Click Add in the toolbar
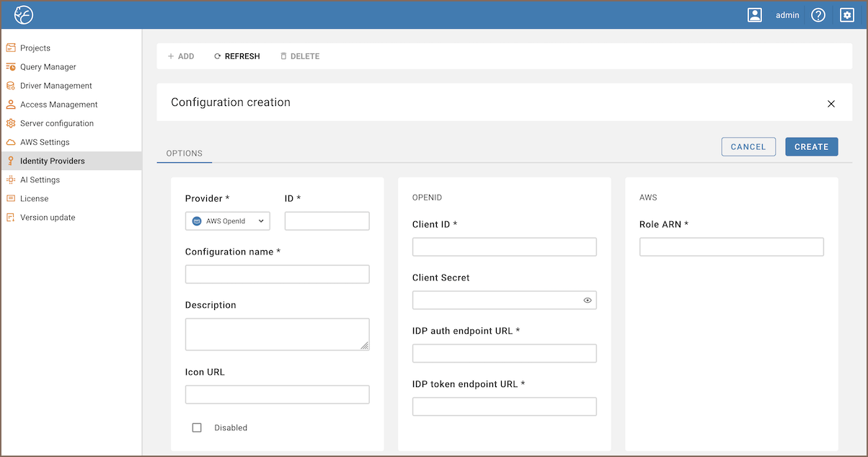Image resolution: width=868 pixels, height=457 pixels. pos(181,56)
